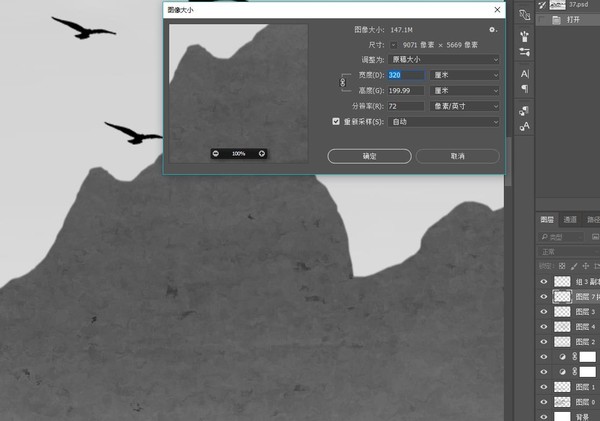
Task: Switch to the 图层 tab
Action: click(547, 219)
